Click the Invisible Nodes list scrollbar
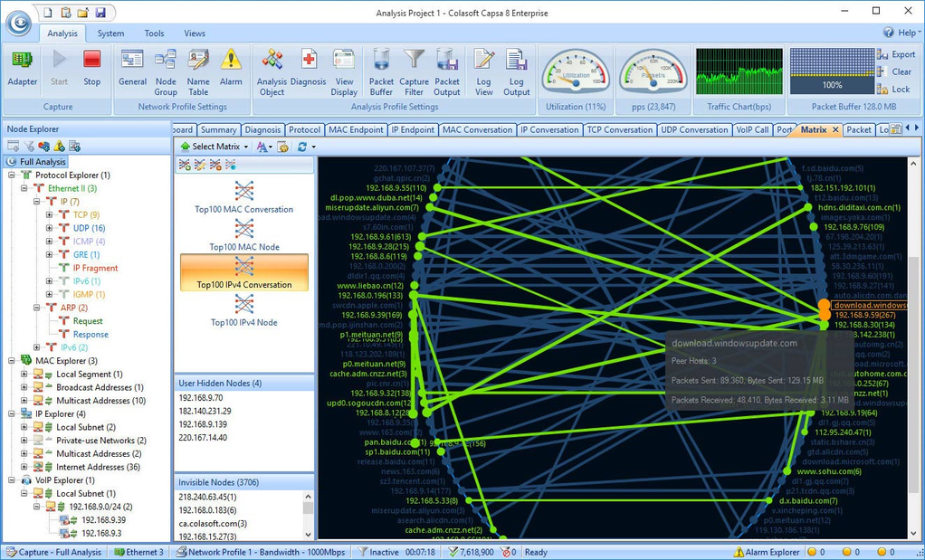925x560 pixels. click(308, 516)
